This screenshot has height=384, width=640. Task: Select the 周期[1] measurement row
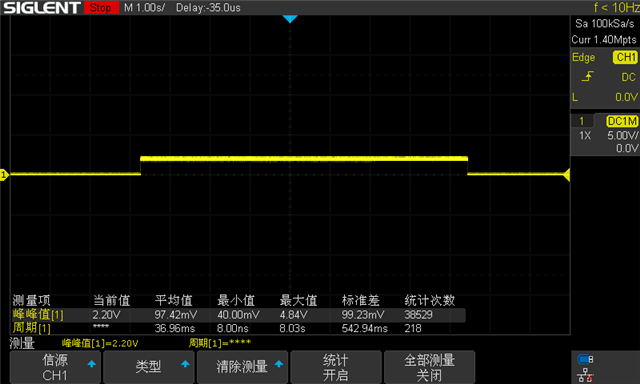coord(238,328)
